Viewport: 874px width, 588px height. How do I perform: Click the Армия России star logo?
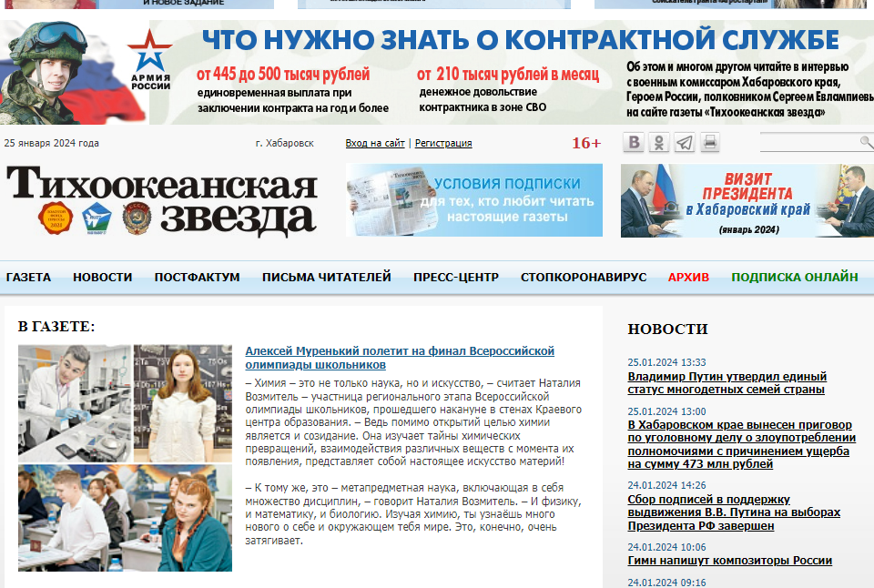[150, 60]
